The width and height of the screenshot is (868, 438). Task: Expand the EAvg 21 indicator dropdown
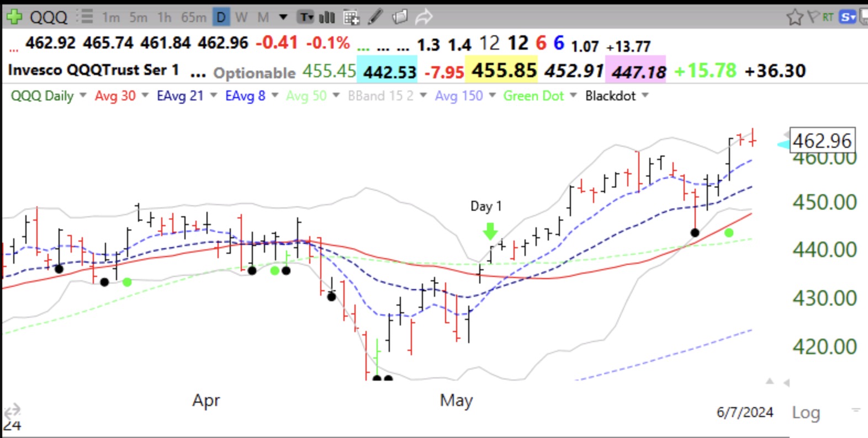(x=214, y=95)
